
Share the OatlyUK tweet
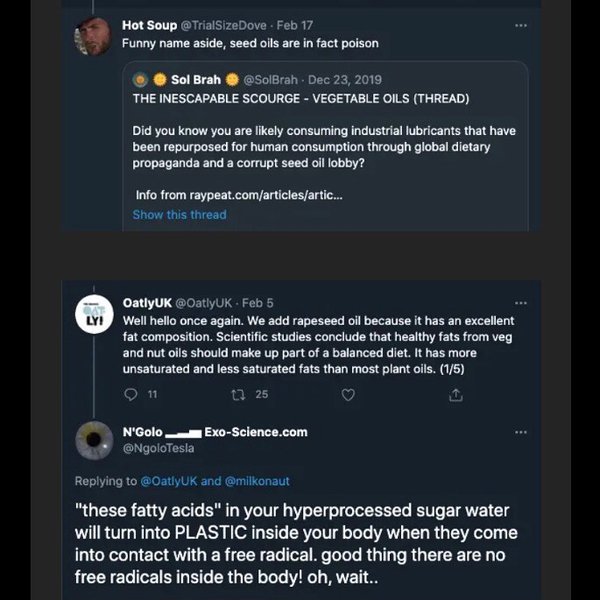coord(456,395)
